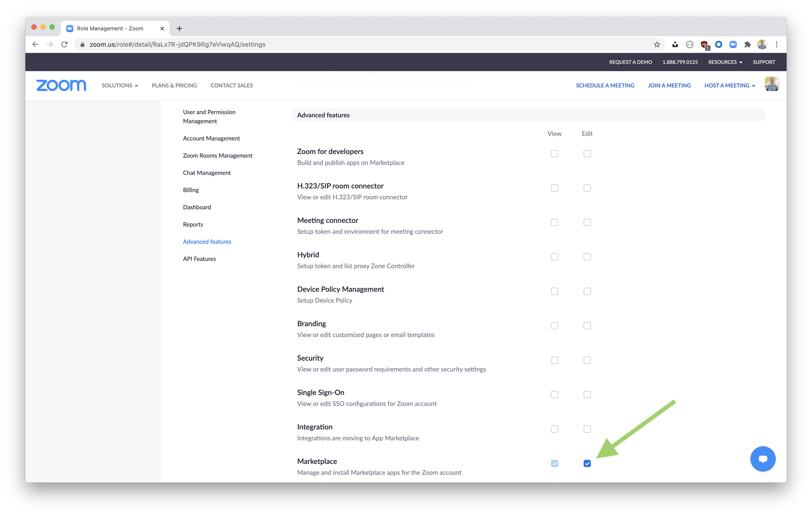Open the Zoom extension icon in toolbar

(x=733, y=44)
